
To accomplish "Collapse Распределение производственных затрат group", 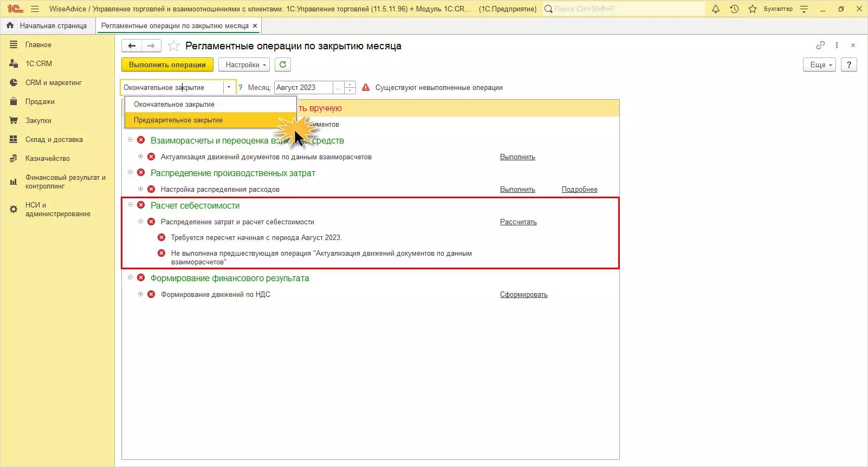I will pos(130,172).
